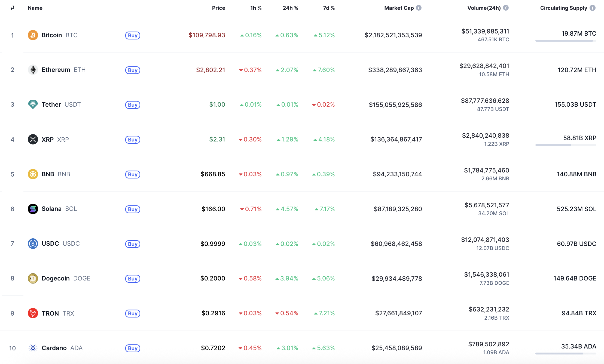Viewport: 604px width, 364px height.
Task: Click the Tether logo icon
Action: click(x=33, y=104)
